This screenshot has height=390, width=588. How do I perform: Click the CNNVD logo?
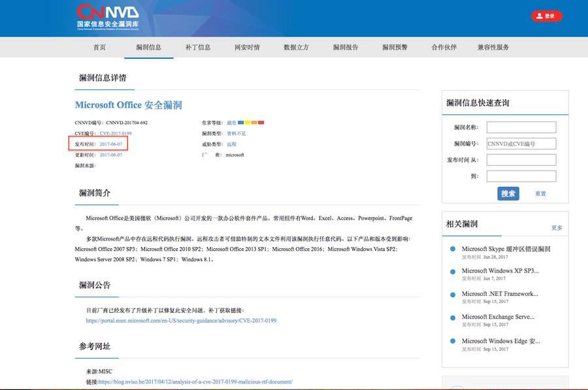(x=108, y=17)
